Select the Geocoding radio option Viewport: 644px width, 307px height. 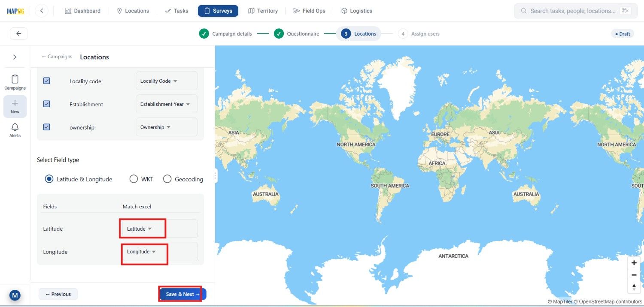point(167,179)
